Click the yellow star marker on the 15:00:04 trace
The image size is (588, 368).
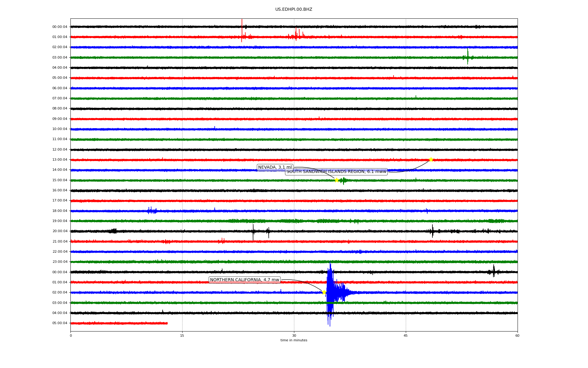click(336, 180)
